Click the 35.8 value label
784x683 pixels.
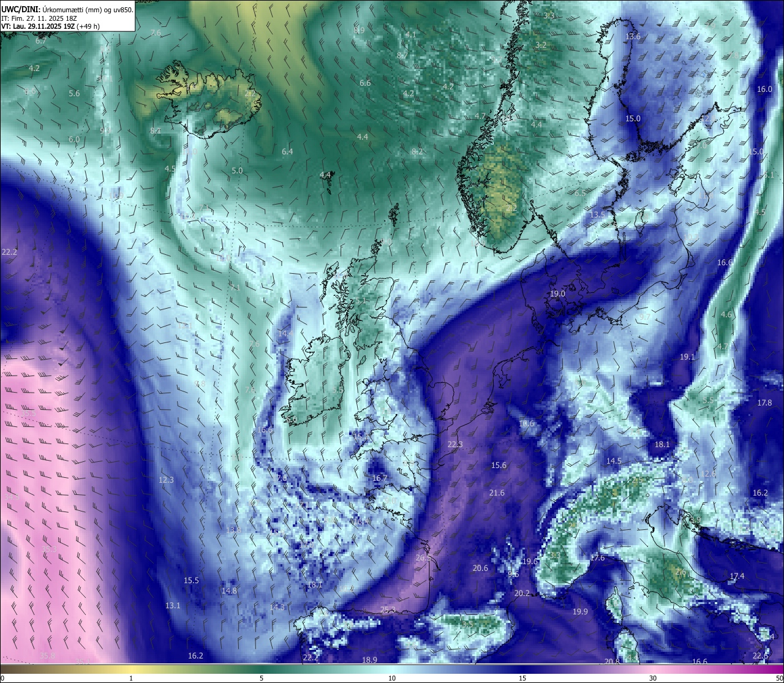point(47,656)
